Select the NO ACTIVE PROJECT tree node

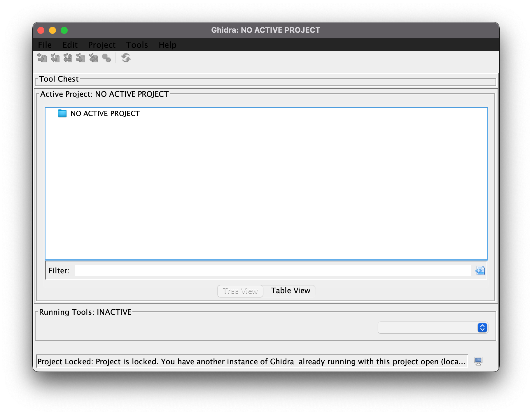click(105, 113)
